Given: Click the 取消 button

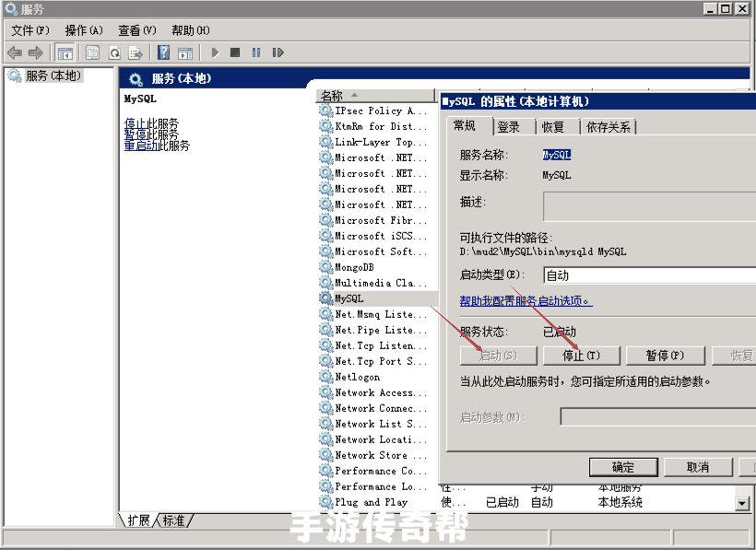Looking at the screenshot, I should [698, 467].
